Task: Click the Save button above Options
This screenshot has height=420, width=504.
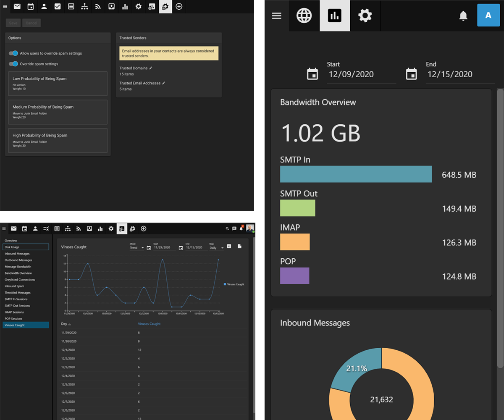Action: coord(13,23)
